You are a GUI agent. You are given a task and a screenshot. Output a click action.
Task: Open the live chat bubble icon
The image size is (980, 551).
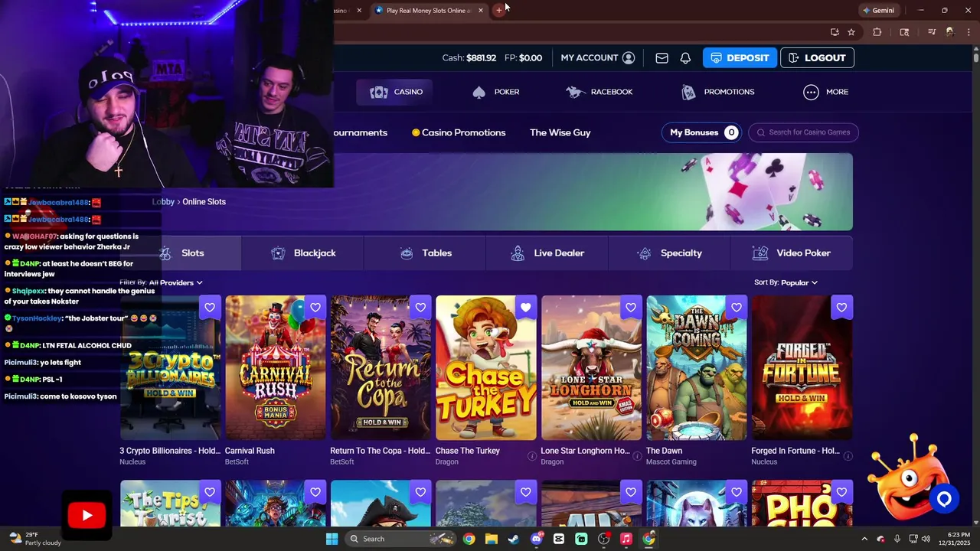pyautogui.click(x=944, y=500)
